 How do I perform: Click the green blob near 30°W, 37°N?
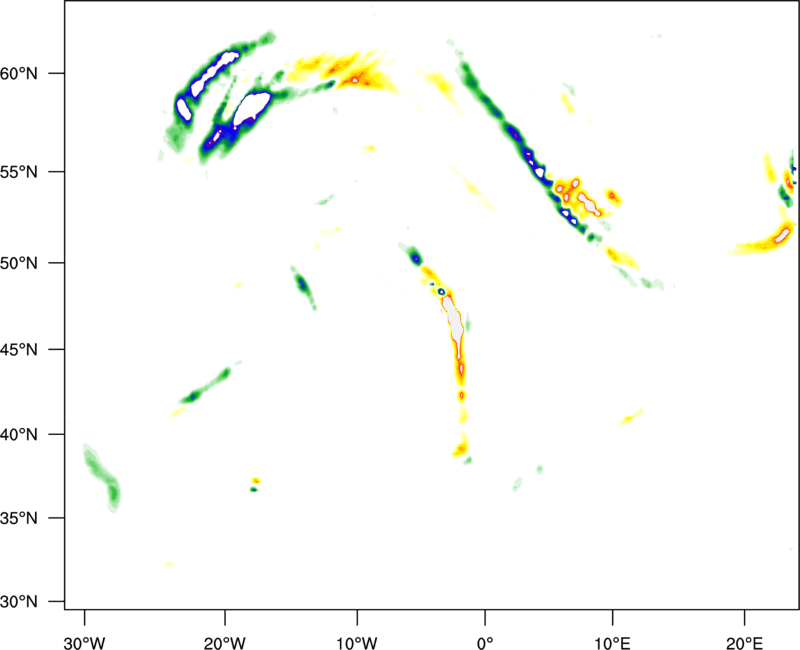[x=104, y=478]
